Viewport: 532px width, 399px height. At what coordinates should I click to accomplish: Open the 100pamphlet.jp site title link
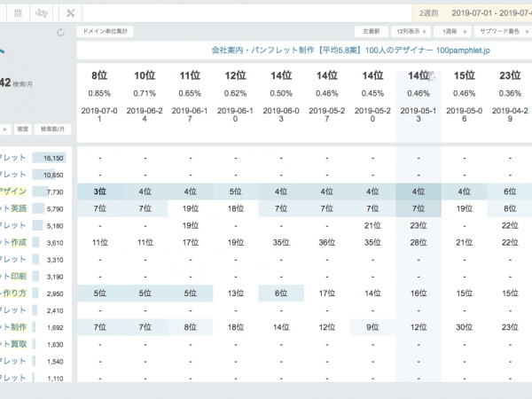tap(351, 51)
